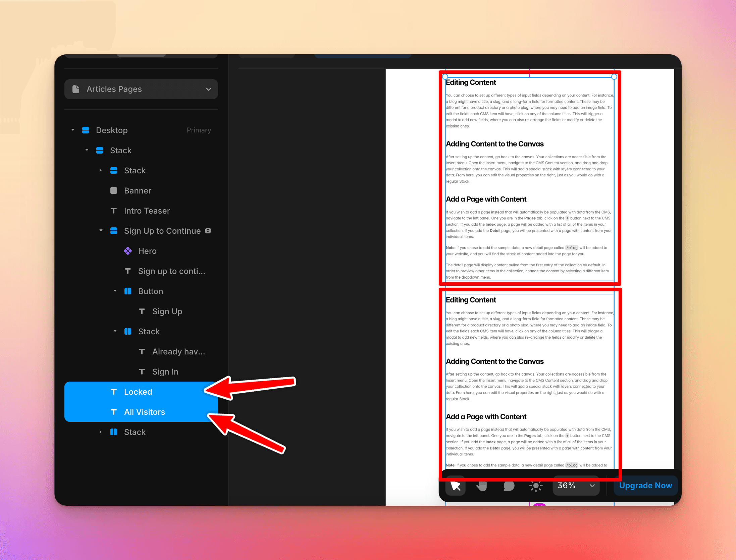Toggle the light/dark canvas theme icon
Viewport: 736px width, 560px height.
point(536,486)
